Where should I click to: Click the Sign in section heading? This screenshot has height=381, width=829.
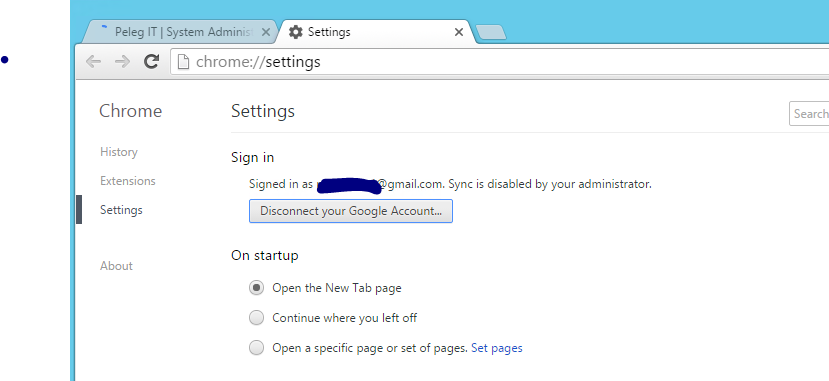tap(252, 157)
